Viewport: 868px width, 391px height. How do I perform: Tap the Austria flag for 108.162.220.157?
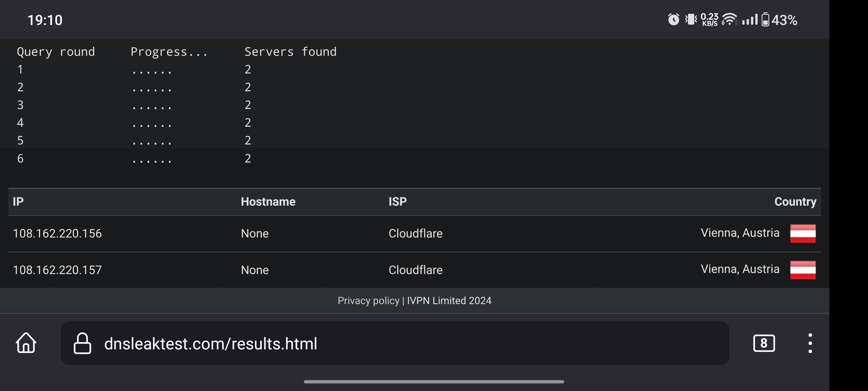pos(803,270)
